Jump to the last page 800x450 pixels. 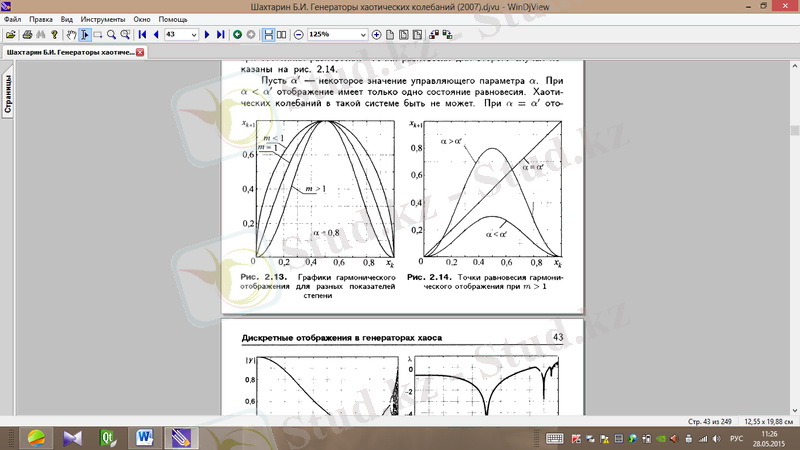(x=220, y=35)
